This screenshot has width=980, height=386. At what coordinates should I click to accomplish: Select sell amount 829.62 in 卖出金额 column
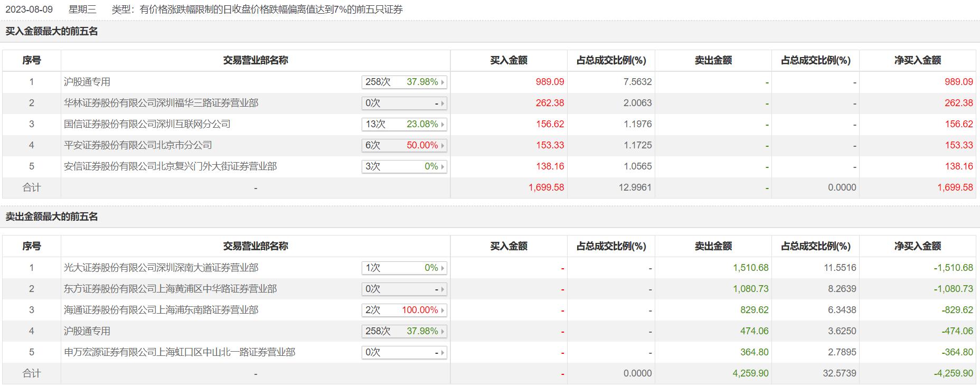pyautogui.click(x=754, y=310)
